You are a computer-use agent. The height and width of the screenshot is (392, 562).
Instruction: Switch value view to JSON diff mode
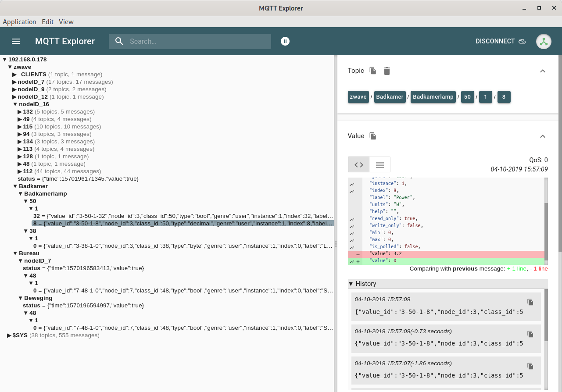click(x=359, y=165)
